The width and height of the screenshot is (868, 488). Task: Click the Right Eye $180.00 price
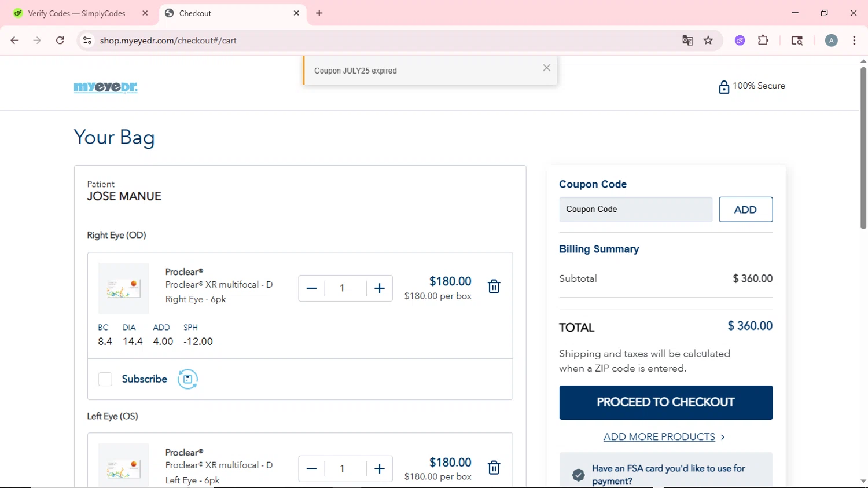(x=450, y=281)
